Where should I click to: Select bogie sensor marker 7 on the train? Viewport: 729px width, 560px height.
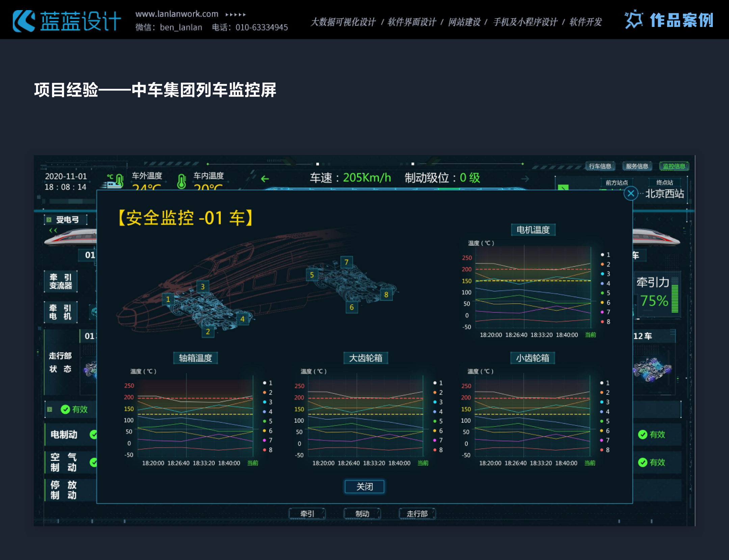pos(346,262)
